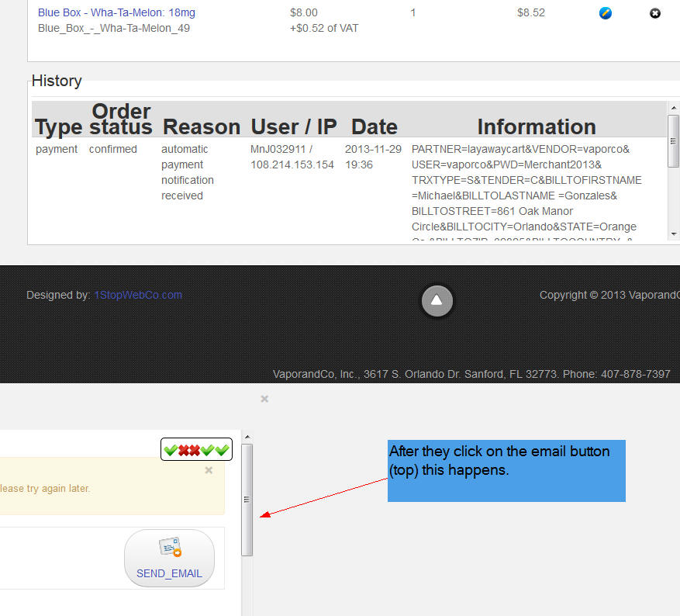The height and width of the screenshot is (616, 680).
Task: Click the 'History' section heading
Action: [57, 81]
